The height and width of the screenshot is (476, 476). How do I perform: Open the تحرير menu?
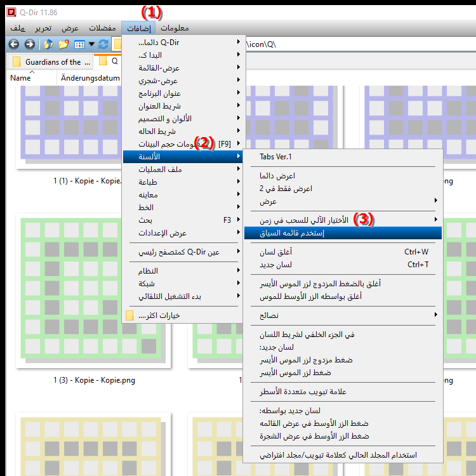(43, 28)
